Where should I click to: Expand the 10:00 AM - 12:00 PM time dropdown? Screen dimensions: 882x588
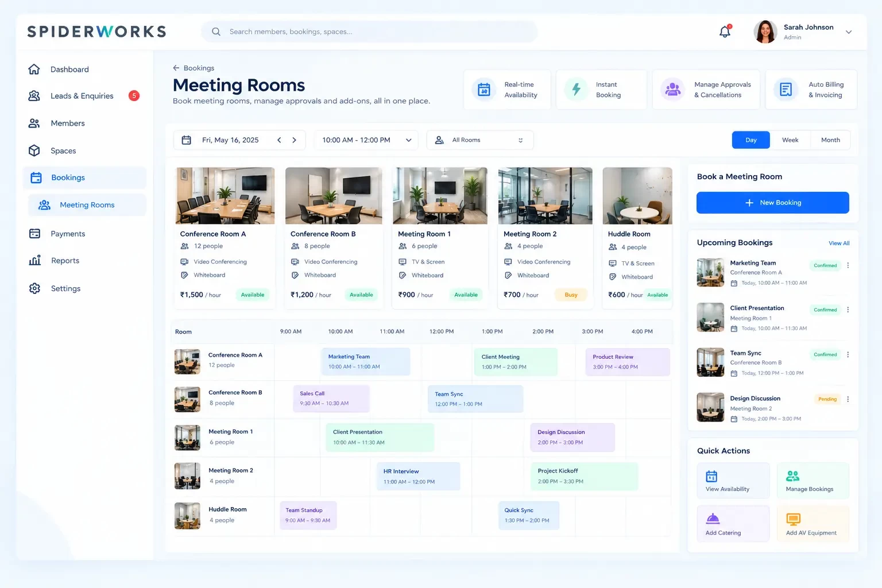coord(366,140)
